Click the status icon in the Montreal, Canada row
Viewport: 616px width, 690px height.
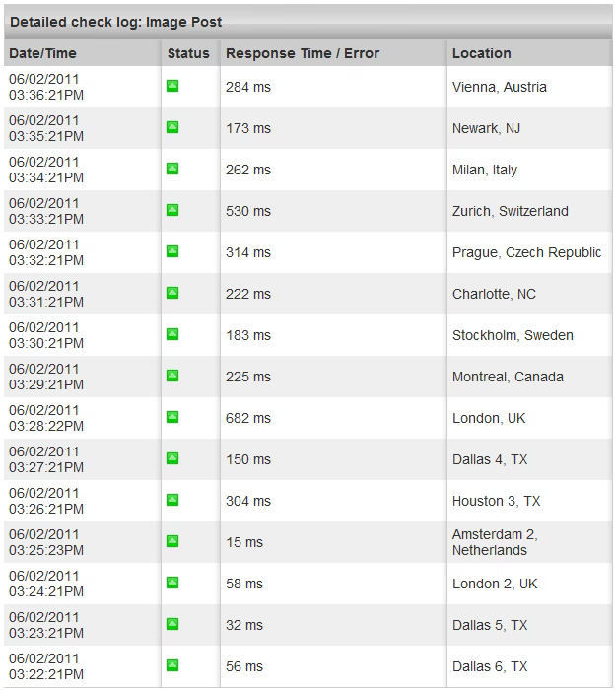click(172, 376)
